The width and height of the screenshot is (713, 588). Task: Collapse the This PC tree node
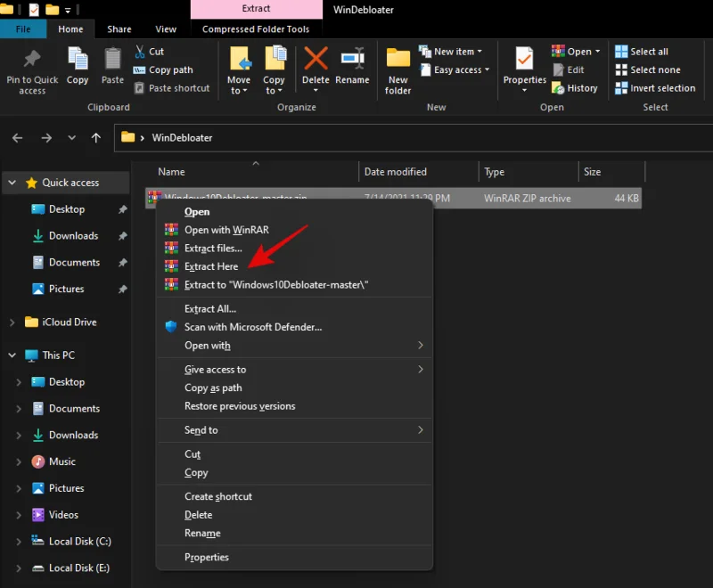coord(12,355)
